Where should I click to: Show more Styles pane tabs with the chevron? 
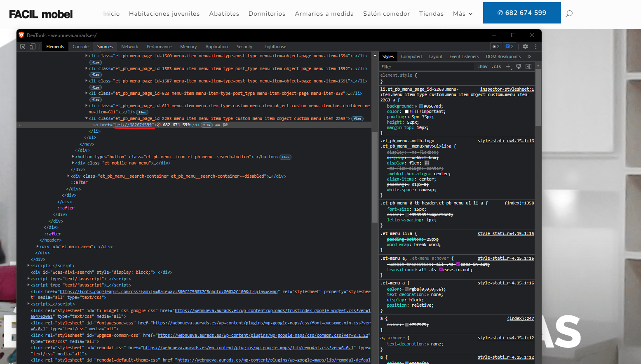[529, 56]
